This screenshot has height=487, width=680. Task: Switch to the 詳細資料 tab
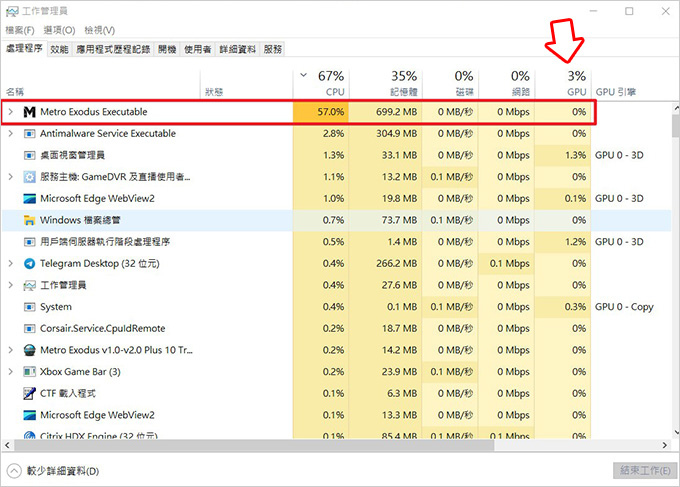(x=238, y=49)
